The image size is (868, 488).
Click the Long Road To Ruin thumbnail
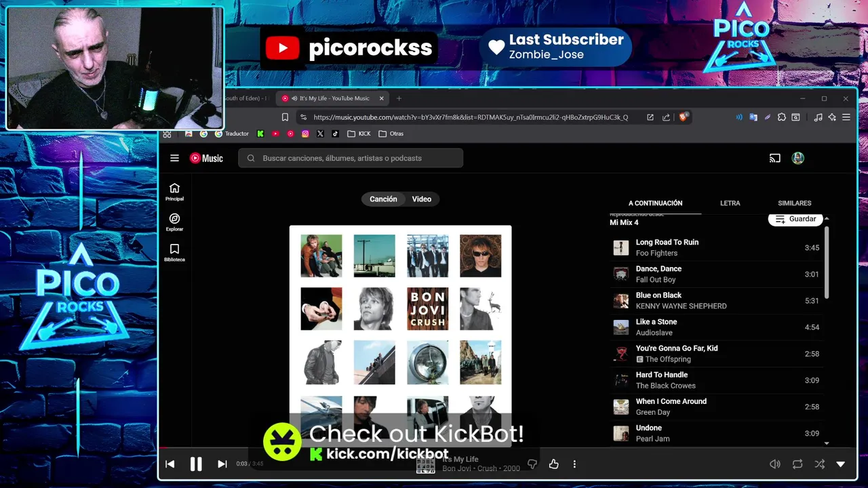[620, 247]
